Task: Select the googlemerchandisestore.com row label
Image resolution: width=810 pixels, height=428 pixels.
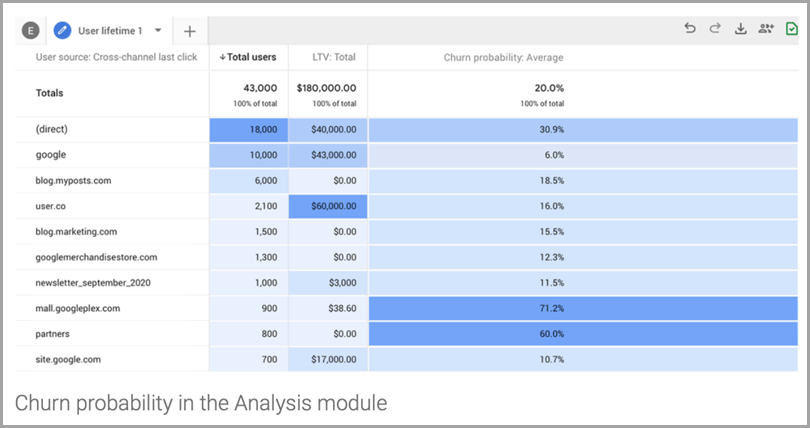Action: pos(96,257)
